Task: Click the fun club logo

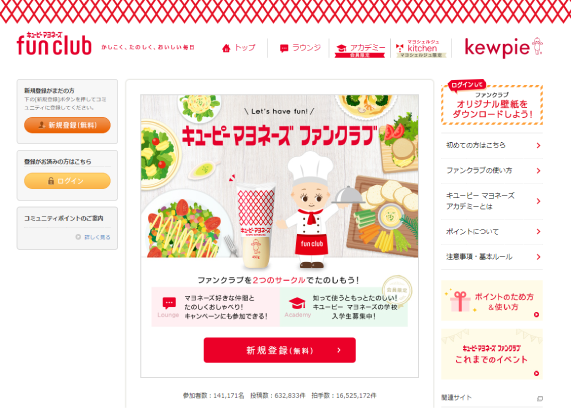Action: 54,44
